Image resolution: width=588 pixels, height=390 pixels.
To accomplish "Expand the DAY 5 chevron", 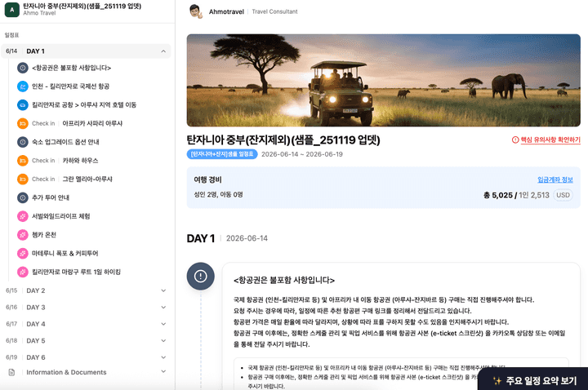I will (x=163, y=340).
